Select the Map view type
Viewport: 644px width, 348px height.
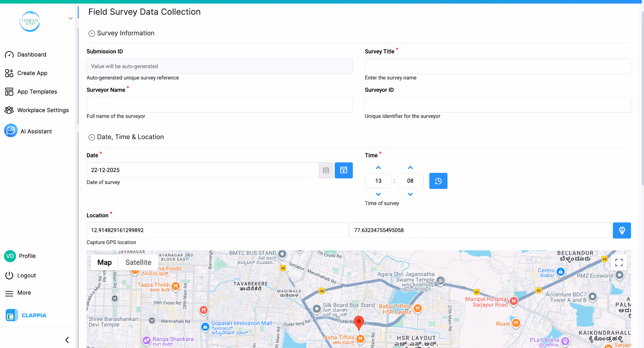104,263
